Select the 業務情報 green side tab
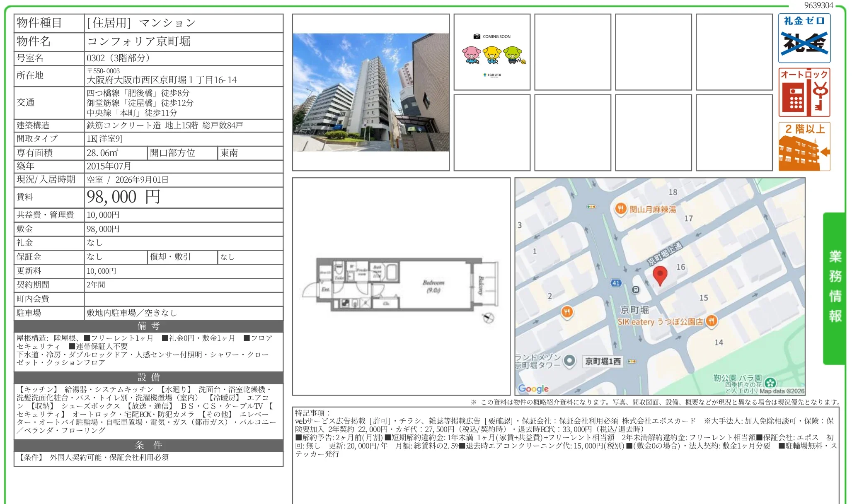Screen dimensions: 852x504 (834, 288)
